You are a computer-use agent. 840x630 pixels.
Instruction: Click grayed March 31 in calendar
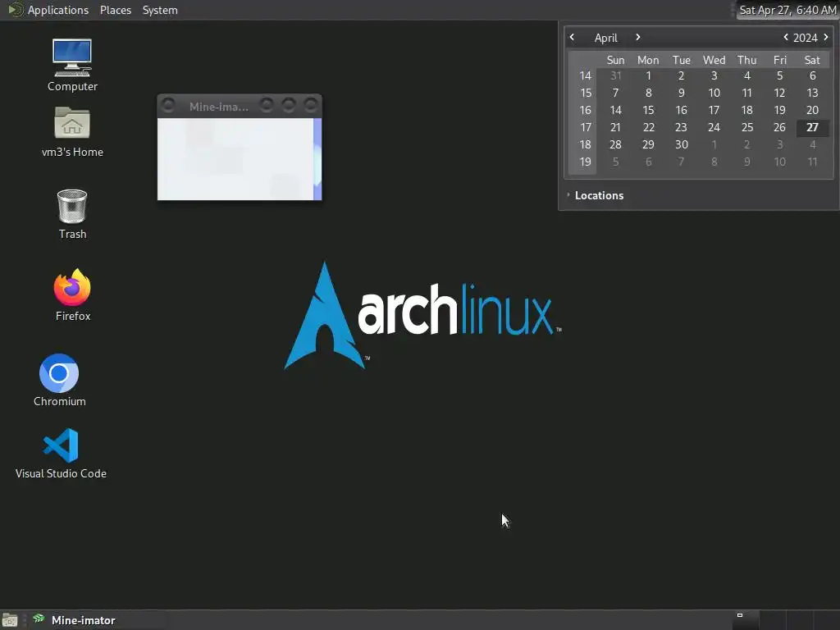615,76
